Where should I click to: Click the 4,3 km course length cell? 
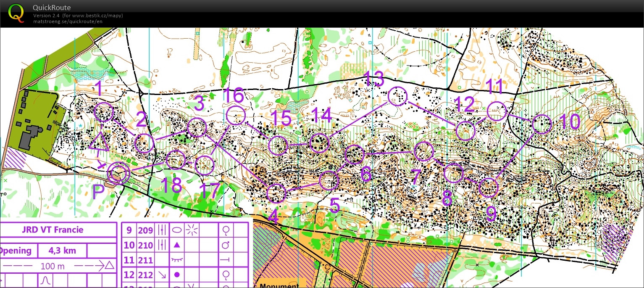pyautogui.click(x=62, y=251)
